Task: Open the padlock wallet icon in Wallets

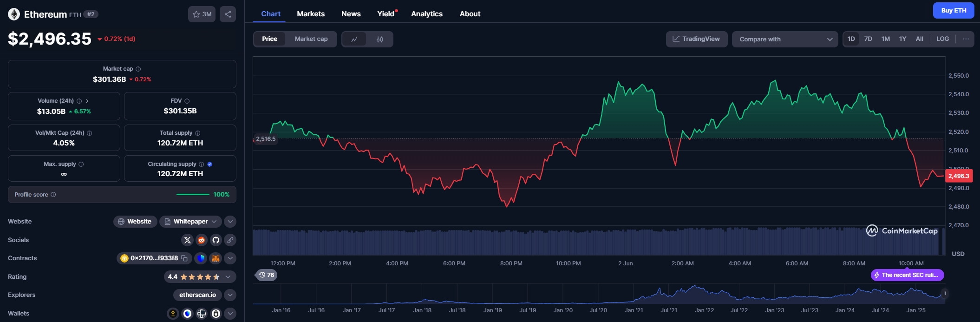Action: pos(216,314)
